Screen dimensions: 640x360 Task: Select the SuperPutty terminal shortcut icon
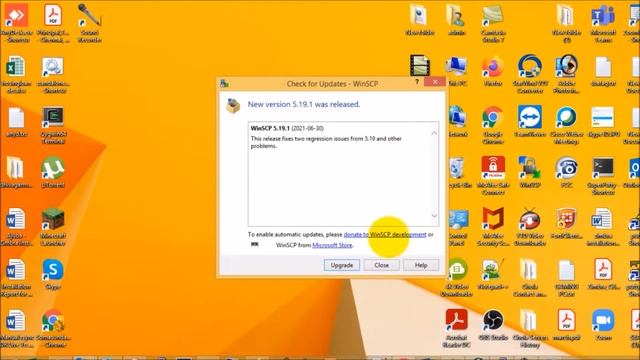pos(603,176)
